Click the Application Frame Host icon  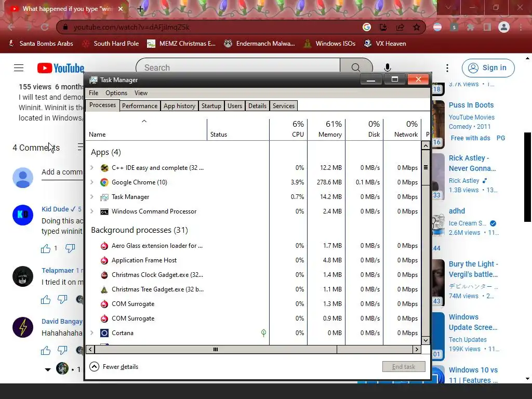click(104, 260)
